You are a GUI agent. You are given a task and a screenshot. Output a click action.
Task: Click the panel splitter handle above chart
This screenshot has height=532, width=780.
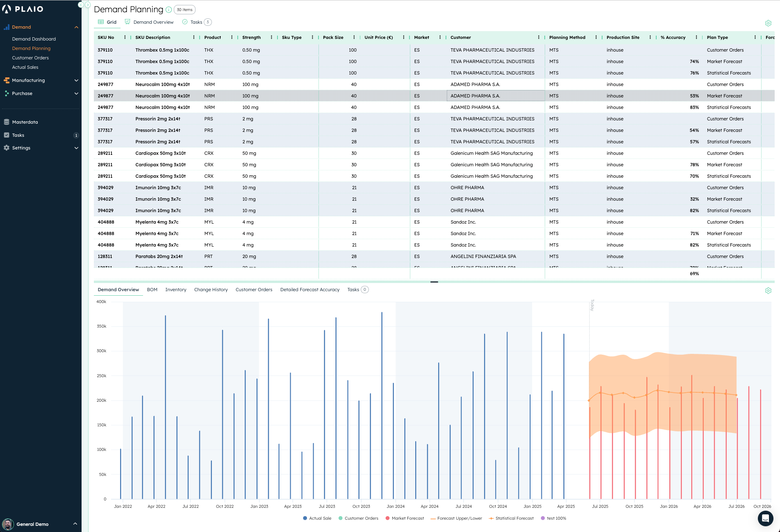434,282
